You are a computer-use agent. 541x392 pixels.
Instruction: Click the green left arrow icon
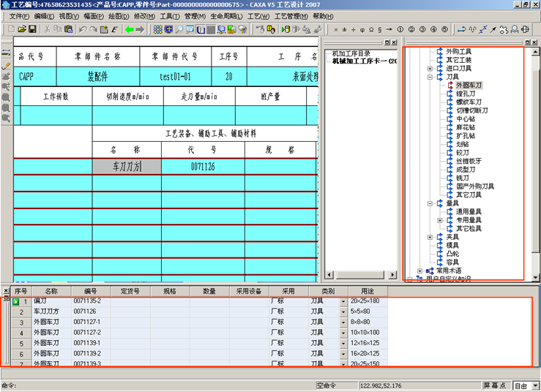point(129,29)
